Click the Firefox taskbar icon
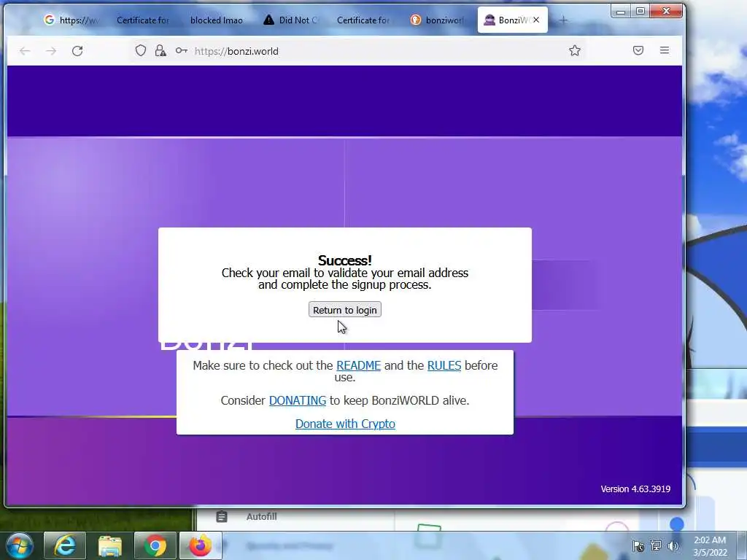Viewport: 747px width, 560px height. point(201,545)
